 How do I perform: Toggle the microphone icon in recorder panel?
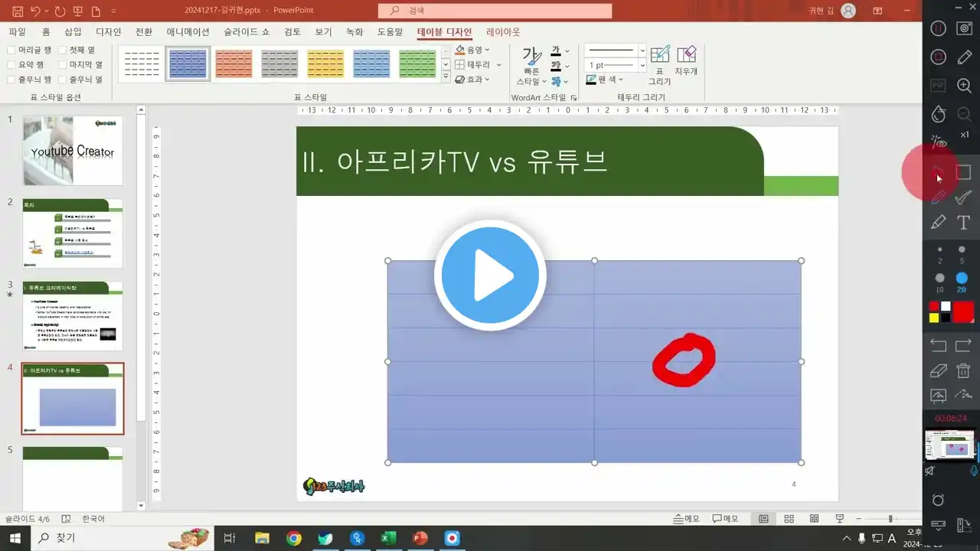coord(975,471)
